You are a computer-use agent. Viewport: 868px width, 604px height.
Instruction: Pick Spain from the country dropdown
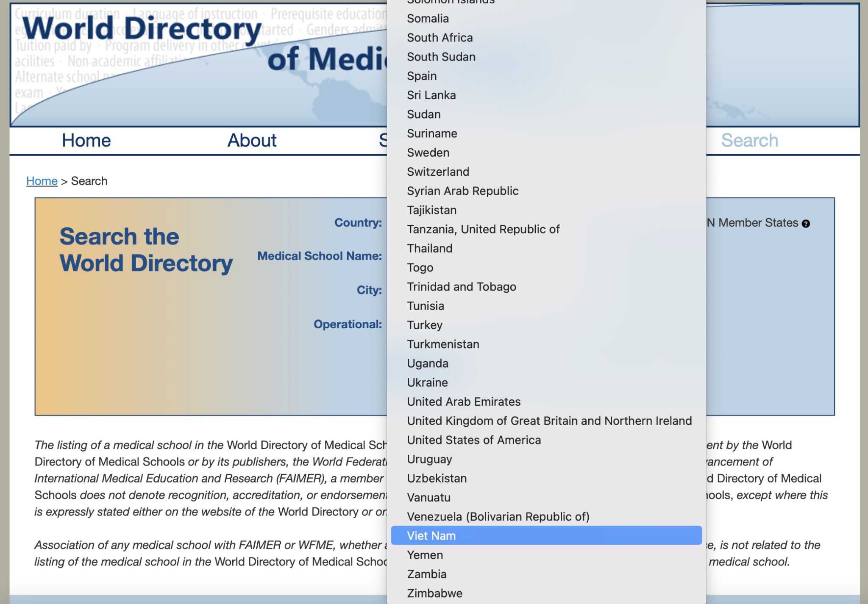(x=546, y=76)
